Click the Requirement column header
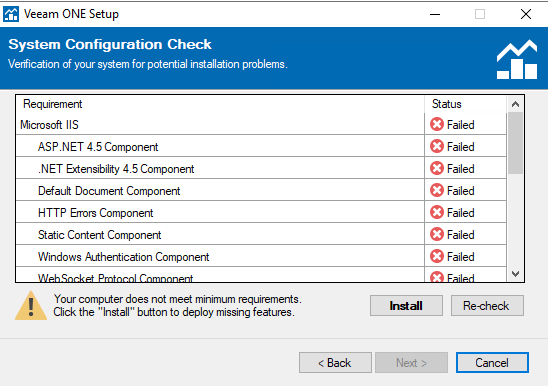This screenshot has height=386, width=548. [x=220, y=104]
